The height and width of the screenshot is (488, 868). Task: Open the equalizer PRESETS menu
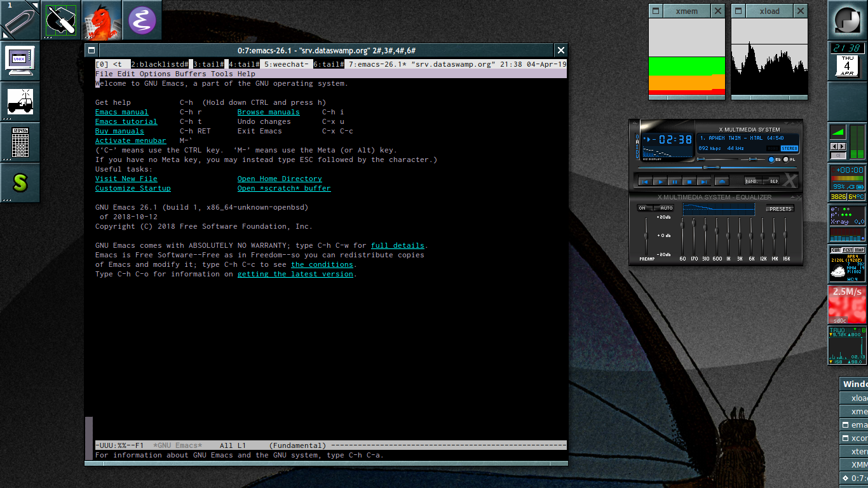(780, 208)
